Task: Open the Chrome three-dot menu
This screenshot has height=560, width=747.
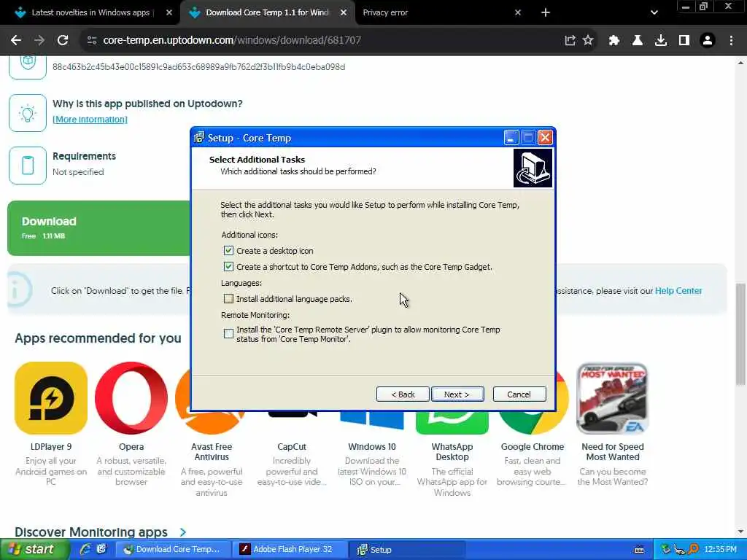Action: tap(731, 41)
